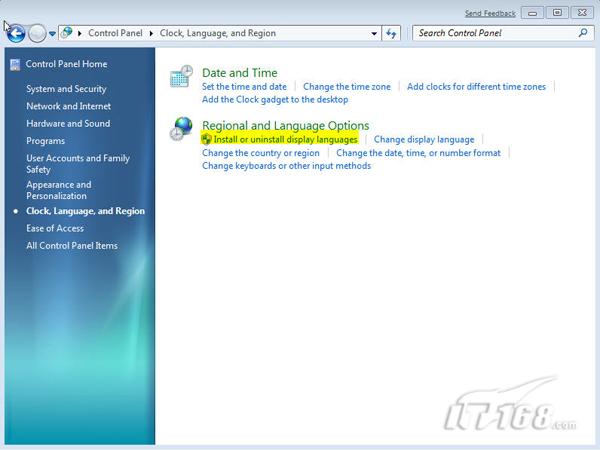Image resolution: width=600 pixels, height=450 pixels.
Task: Click Set the time and date
Action: click(x=244, y=87)
